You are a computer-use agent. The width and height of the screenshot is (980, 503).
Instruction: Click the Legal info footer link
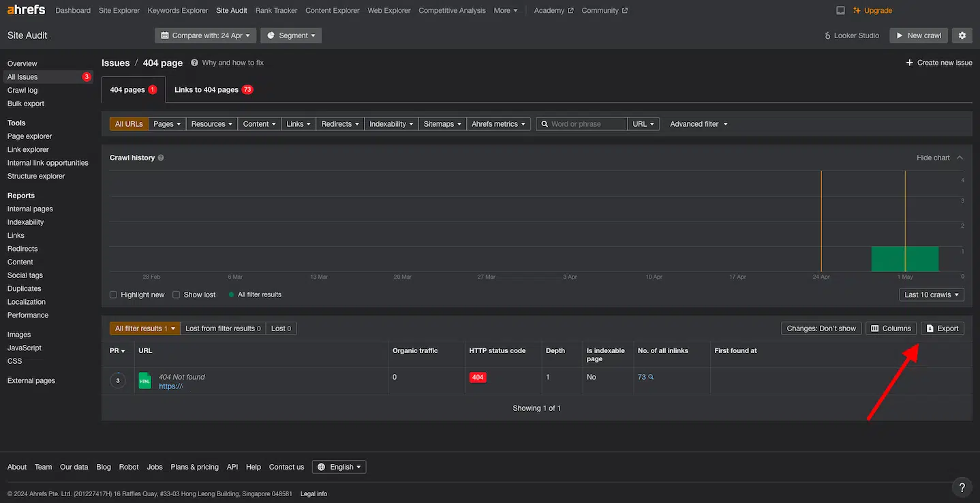pos(313,493)
